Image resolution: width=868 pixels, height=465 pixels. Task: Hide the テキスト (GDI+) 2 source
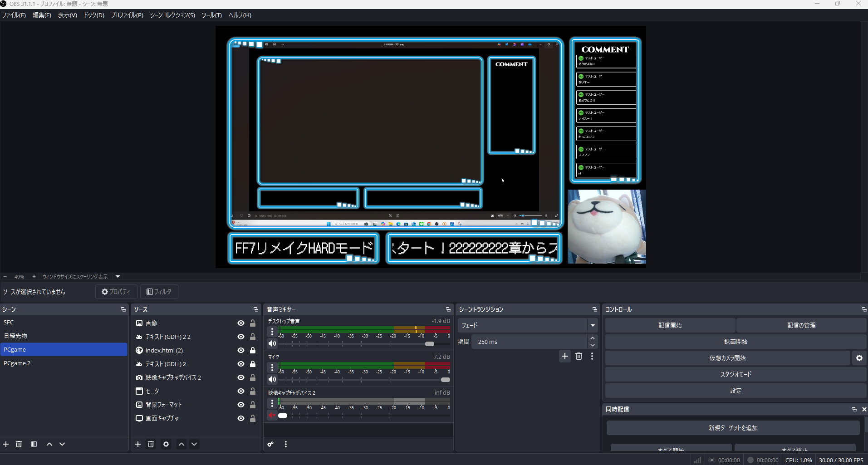[241, 364]
